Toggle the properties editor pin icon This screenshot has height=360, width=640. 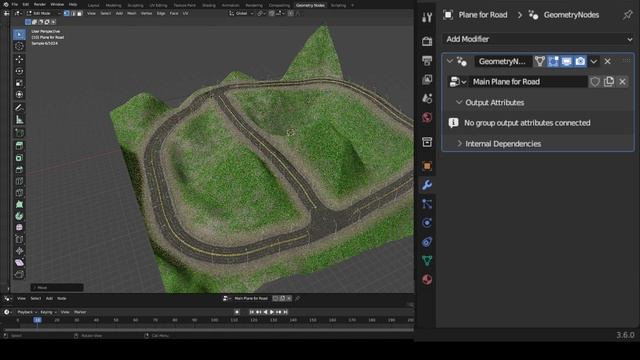[627, 15]
